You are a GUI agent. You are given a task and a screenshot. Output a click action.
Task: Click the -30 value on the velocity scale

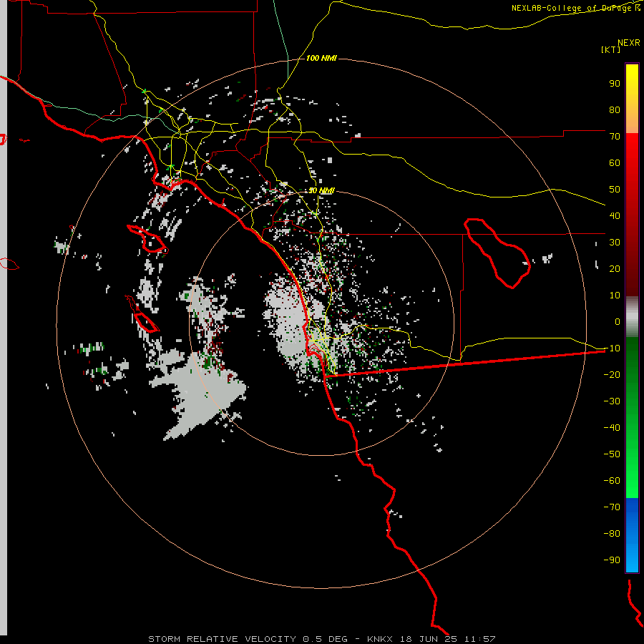[x=612, y=401]
